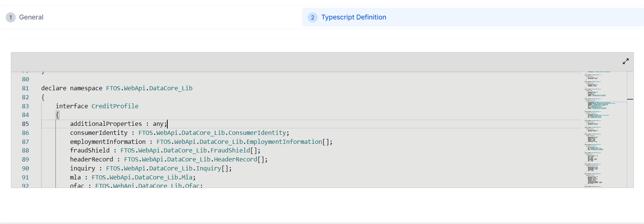
Task: Click the HeaderRecord type on line 89
Action: 235,160
